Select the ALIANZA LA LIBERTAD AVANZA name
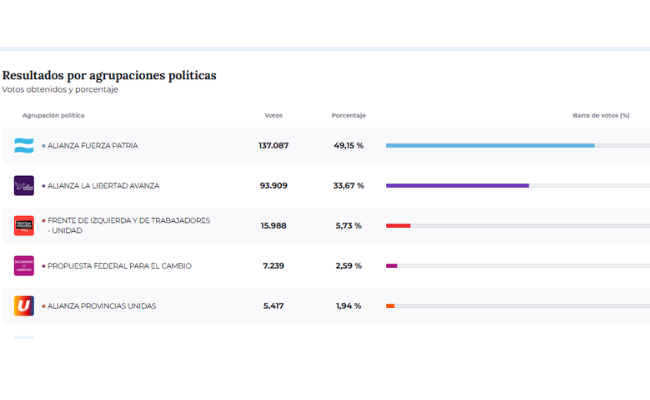Viewport: 650px width, 400px height. (x=103, y=186)
